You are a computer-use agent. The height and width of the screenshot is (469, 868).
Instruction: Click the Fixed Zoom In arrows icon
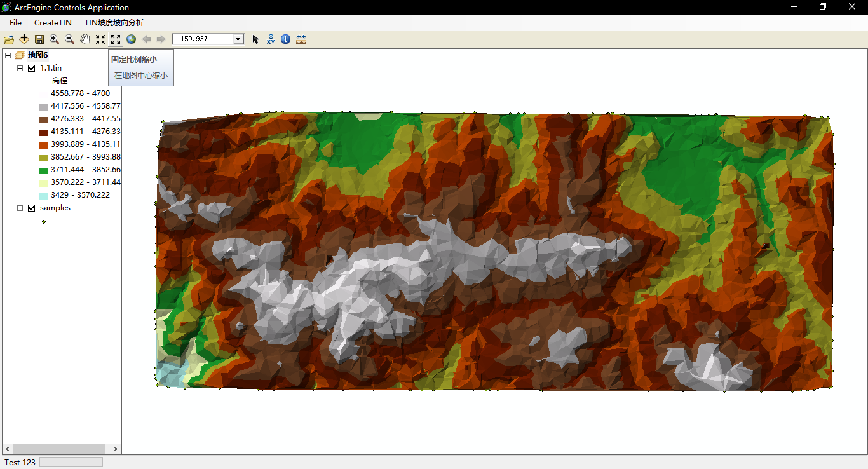pos(100,39)
